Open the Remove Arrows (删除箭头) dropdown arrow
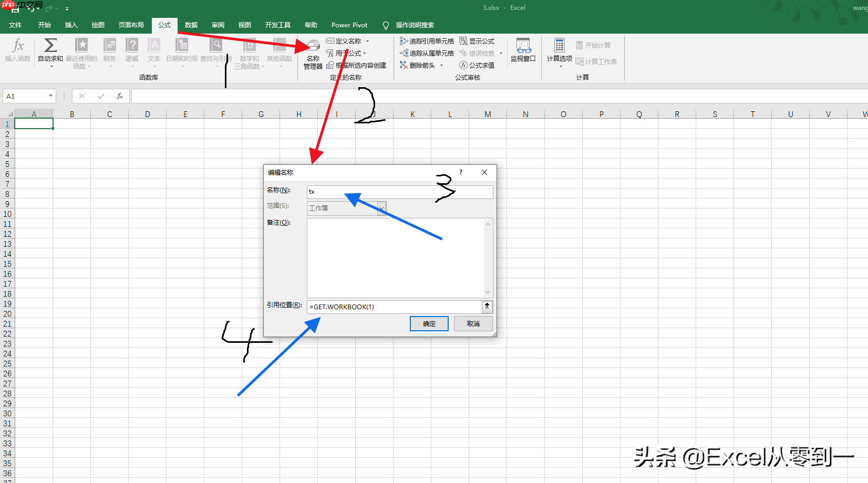 click(441, 65)
